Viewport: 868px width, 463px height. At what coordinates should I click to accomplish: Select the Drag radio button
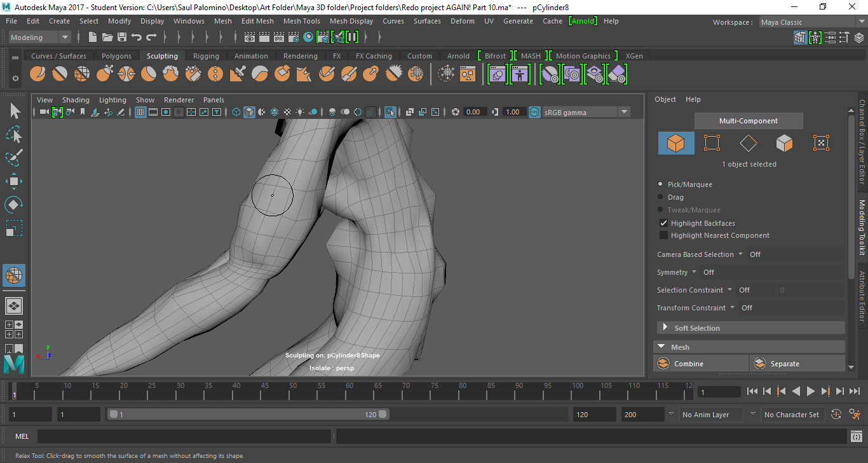[661, 197]
